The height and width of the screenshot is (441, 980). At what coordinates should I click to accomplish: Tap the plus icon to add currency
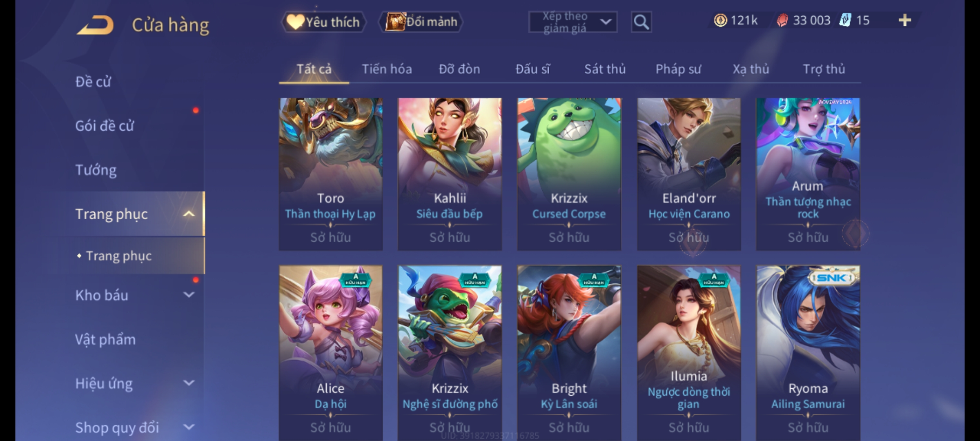pos(905,20)
